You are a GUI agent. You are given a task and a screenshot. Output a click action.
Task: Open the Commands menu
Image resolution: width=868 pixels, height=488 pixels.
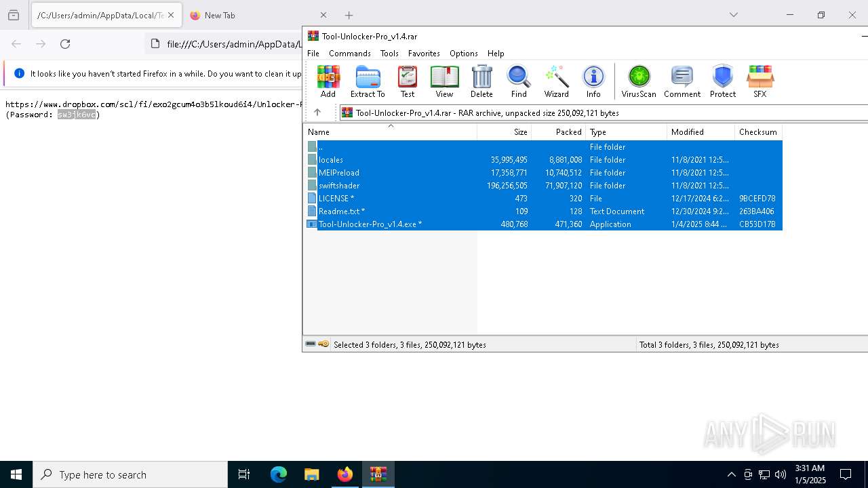(x=350, y=53)
